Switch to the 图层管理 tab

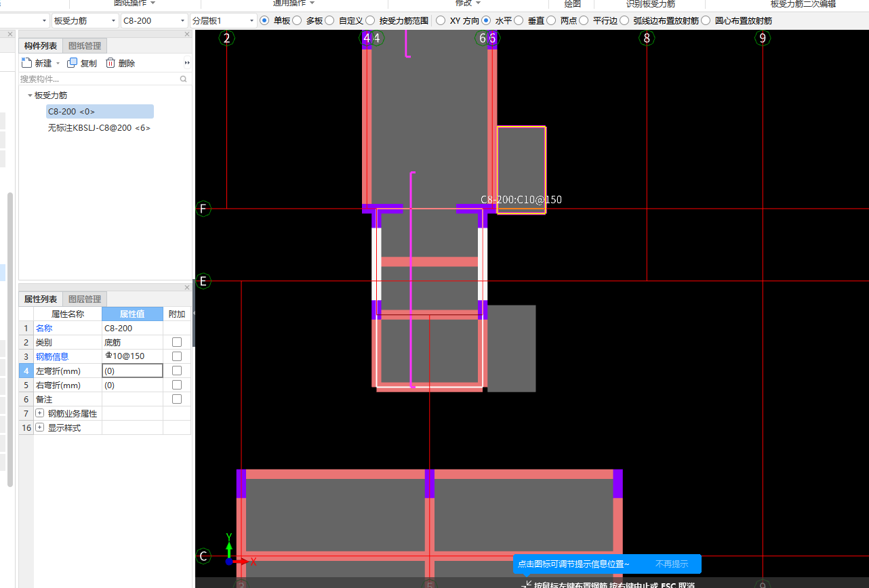(85, 299)
